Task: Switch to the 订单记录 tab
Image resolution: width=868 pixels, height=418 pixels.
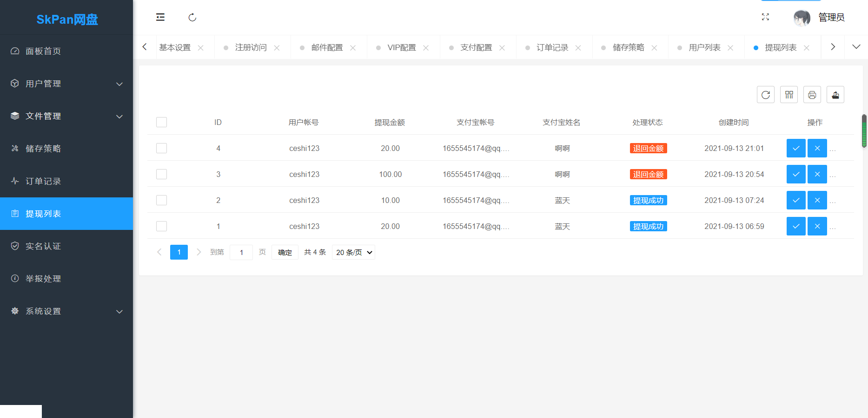Action: coord(552,48)
